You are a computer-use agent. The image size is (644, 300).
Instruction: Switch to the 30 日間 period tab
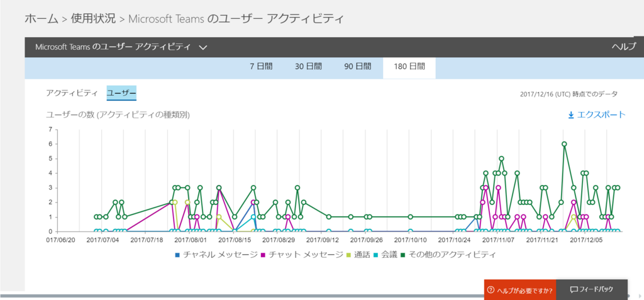[308, 66]
